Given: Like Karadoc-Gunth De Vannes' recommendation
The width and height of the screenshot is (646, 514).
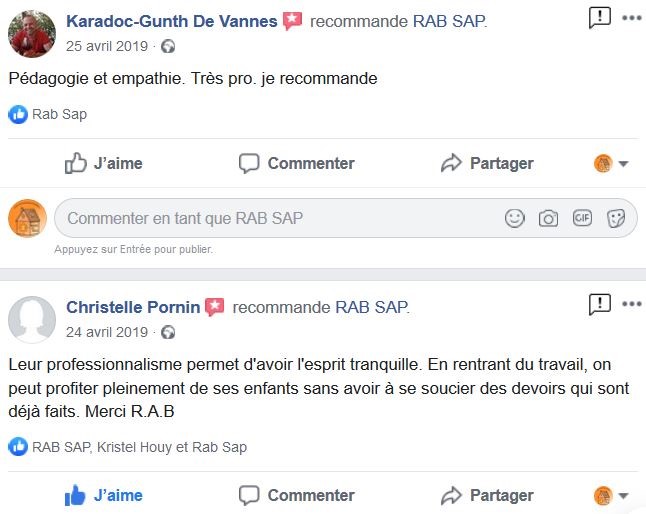Looking at the screenshot, I should (104, 163).
